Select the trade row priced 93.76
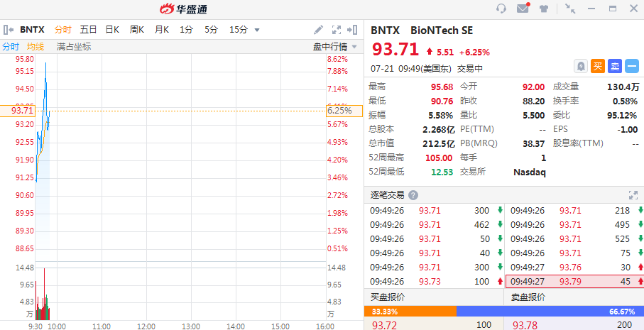The height and width of the screenshot is (330, 644). pos(574,268)
